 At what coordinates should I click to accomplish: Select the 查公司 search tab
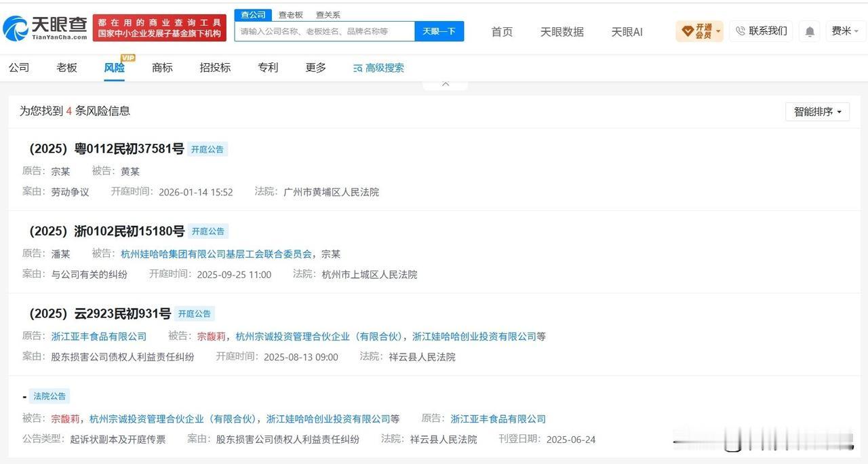[254, 14]
